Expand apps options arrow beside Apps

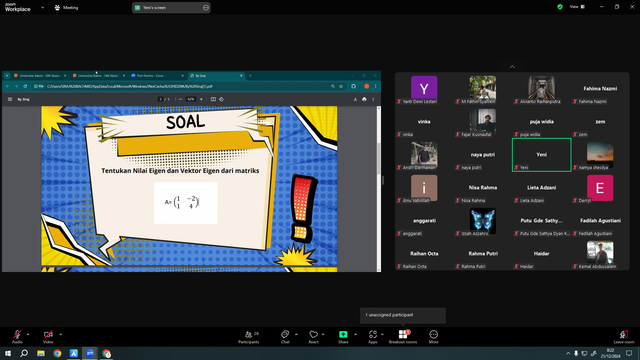tap(382, 334)
